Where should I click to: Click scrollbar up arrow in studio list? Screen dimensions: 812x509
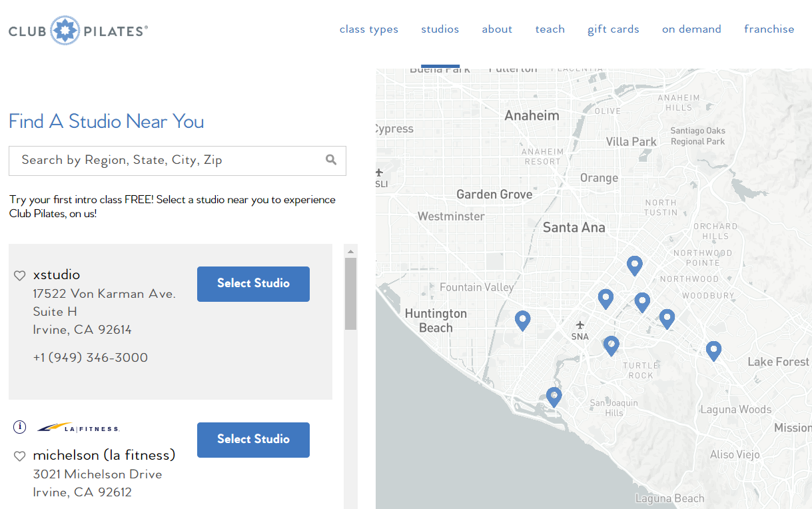(x=350, y=252)
